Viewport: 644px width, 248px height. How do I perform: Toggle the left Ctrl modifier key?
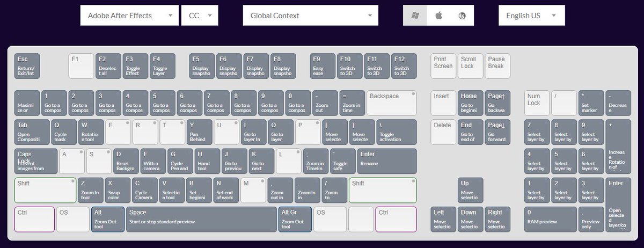34,219
